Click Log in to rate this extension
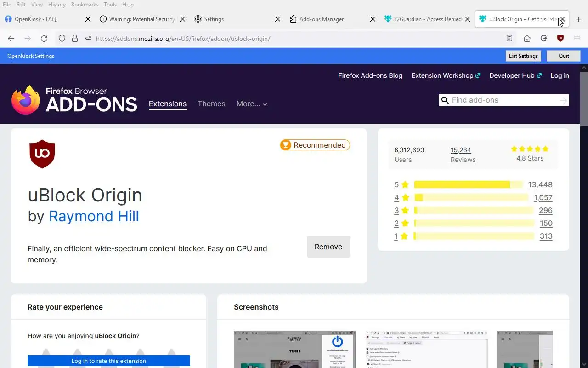 (109, 361)
